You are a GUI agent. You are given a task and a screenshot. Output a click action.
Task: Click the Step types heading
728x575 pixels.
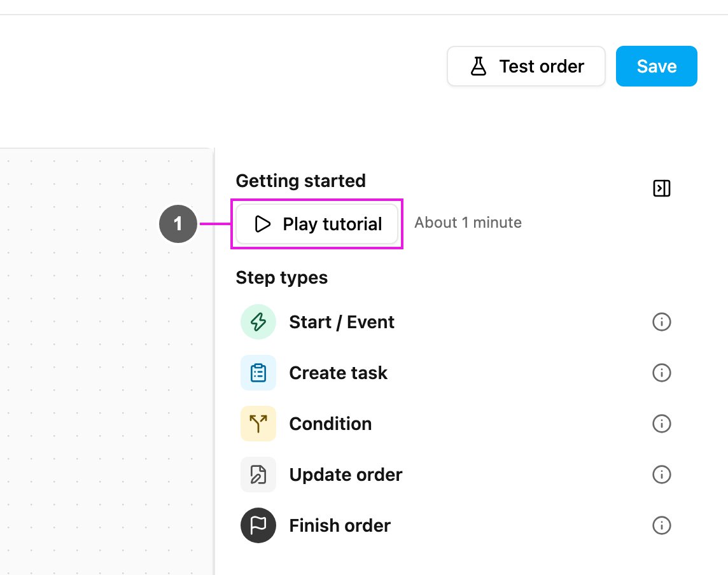282,278
